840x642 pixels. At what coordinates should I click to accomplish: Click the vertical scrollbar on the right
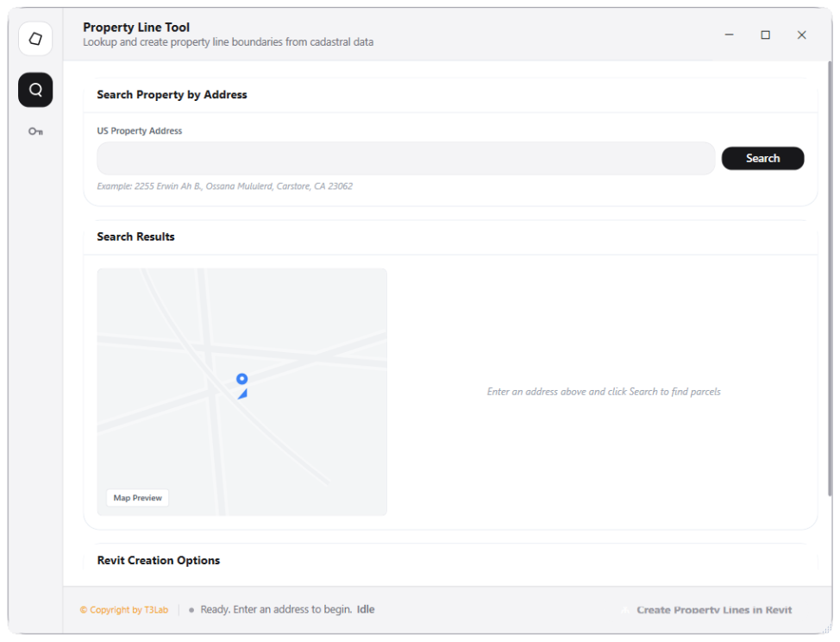tap(830, 279)
